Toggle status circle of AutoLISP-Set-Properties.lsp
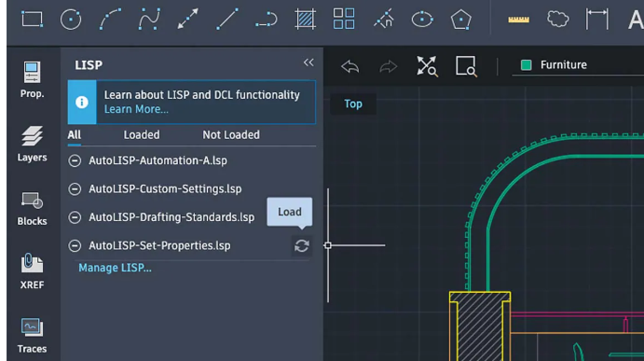The width and height of the screenshot is (644, 361). (x=75, y=246)
